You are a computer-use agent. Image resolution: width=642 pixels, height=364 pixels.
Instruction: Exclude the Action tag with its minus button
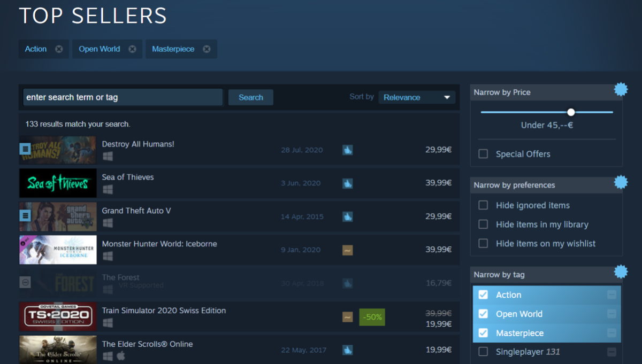612,295
